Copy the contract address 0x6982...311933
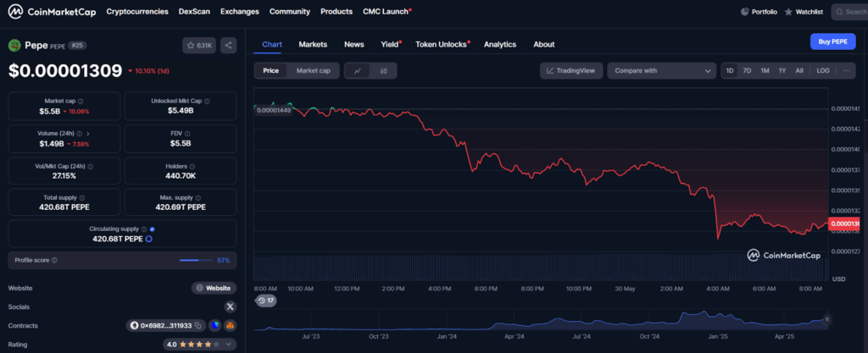Viewport: 868px width, 353px height. coord(198,326)
